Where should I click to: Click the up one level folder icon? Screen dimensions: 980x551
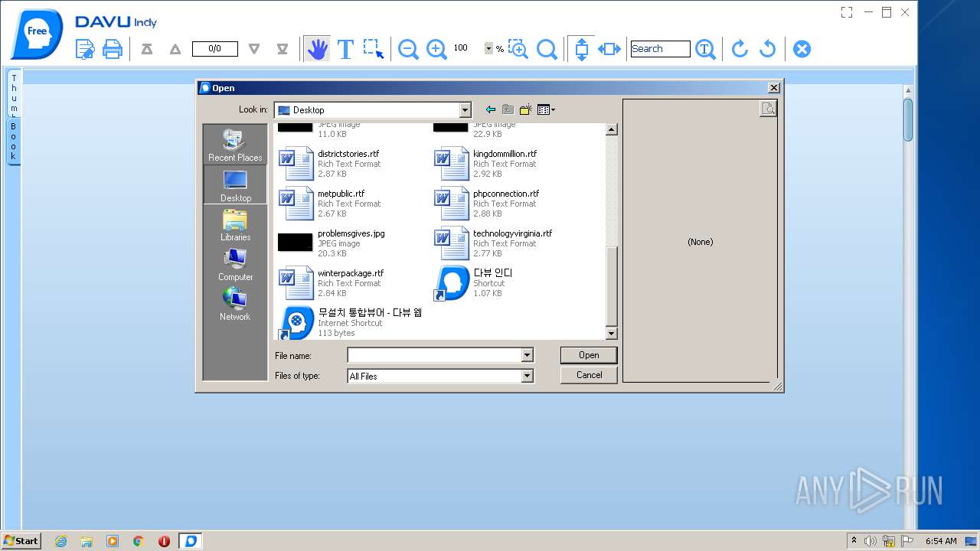[508, 109]
